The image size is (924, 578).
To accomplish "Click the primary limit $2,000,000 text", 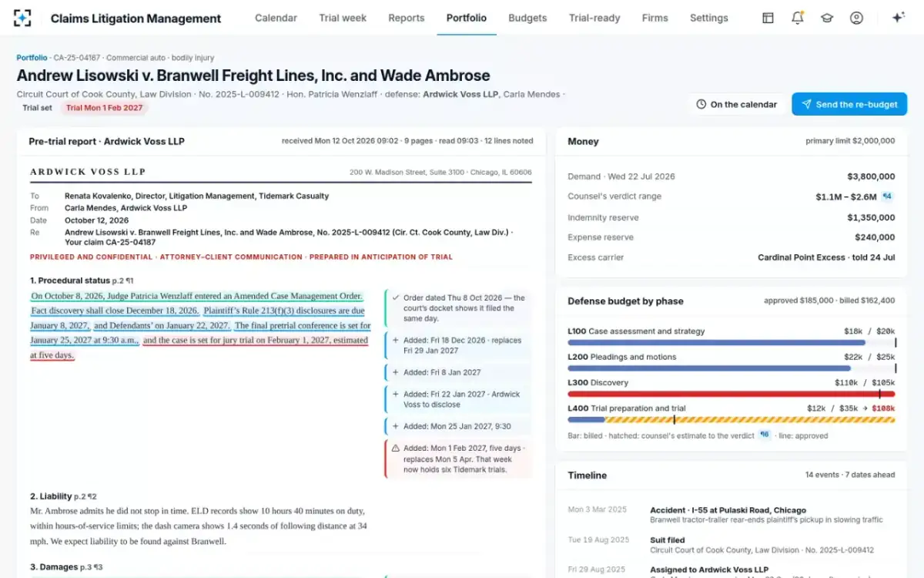I will tap(850, 141).
